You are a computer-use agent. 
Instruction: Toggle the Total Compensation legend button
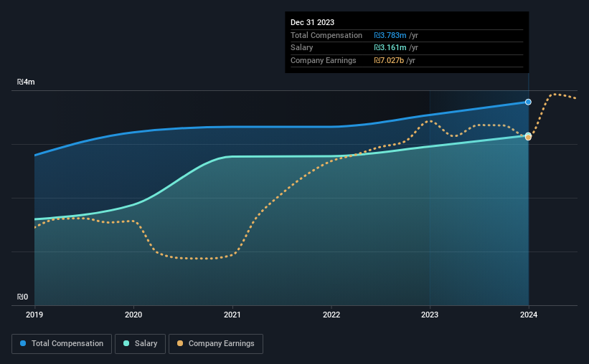[x=62, y=344]
